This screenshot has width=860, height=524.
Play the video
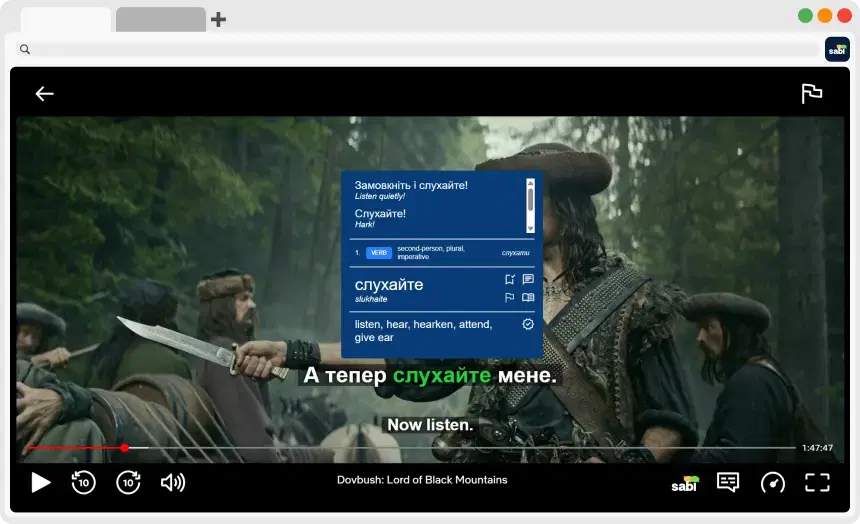[x=41, y=483]
